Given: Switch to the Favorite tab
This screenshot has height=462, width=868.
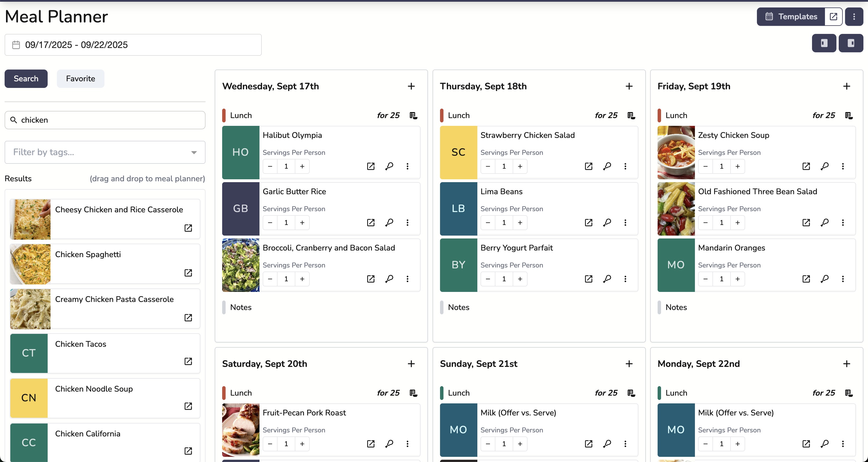Looking at the screenshot, I should click(x=80, y=78).
